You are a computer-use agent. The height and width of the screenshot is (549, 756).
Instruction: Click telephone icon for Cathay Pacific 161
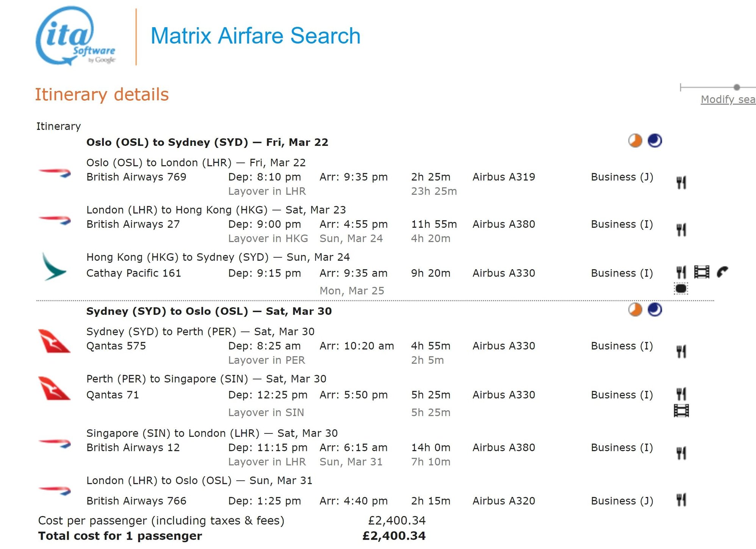tap(723, 272)
